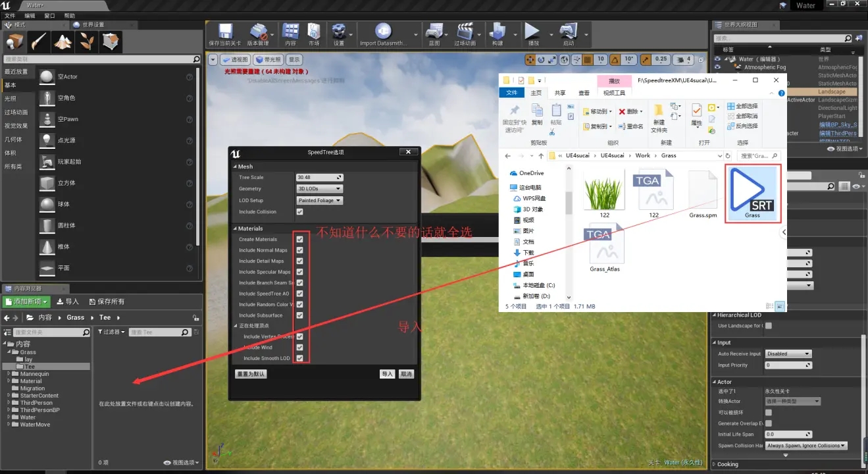This screenshot has height=474, width=868.
Task: Toggle Include Collision checkbox
Action: pyautogui.click(x=299, y=212)
